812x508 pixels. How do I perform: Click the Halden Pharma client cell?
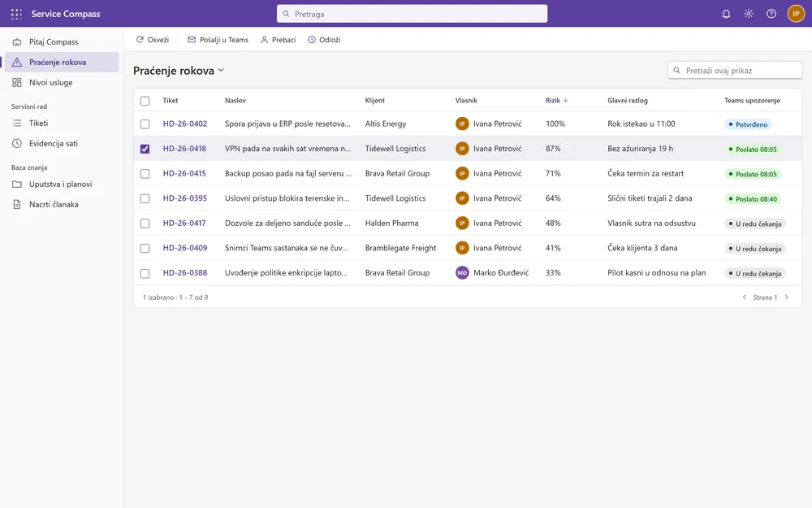tap(391, 224)
